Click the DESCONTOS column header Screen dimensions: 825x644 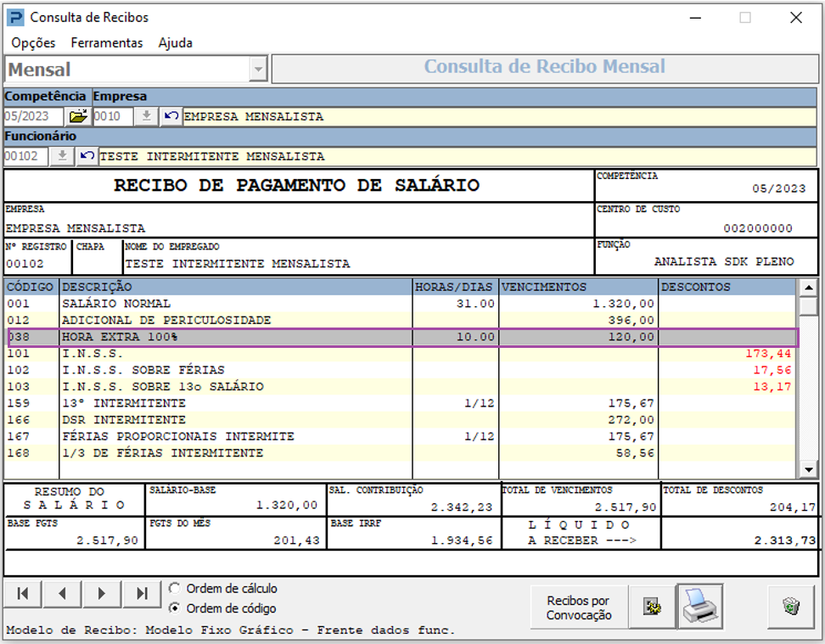727,287
